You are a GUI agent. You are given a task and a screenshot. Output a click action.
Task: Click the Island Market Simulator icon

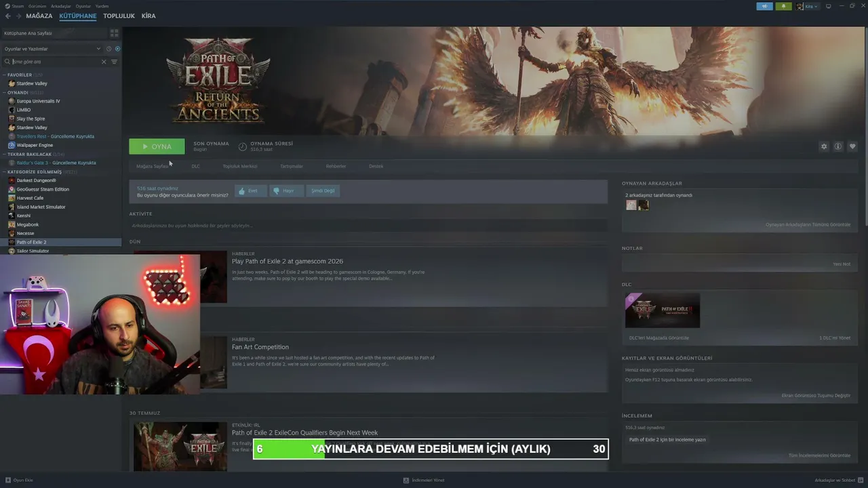pos(12,207)
